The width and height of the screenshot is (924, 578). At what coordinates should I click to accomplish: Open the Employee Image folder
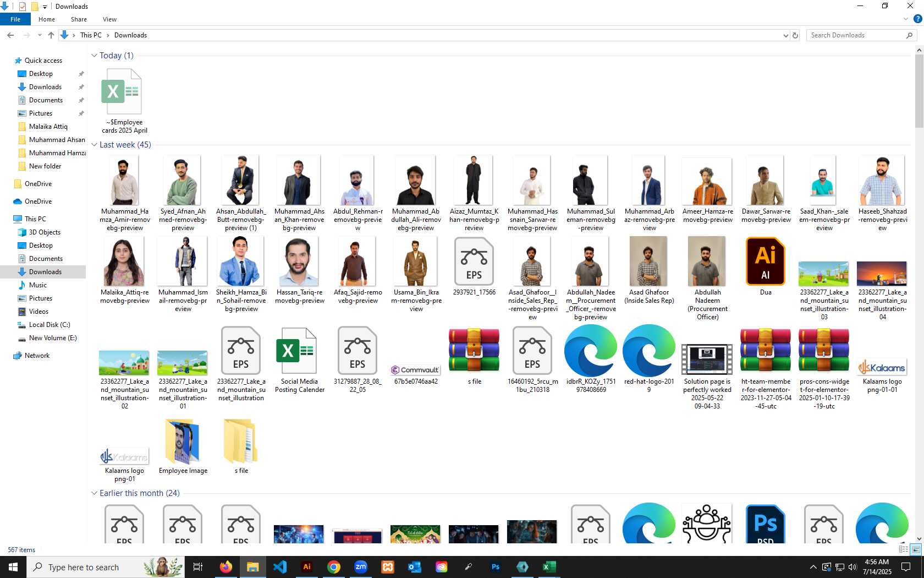(183, 446)
